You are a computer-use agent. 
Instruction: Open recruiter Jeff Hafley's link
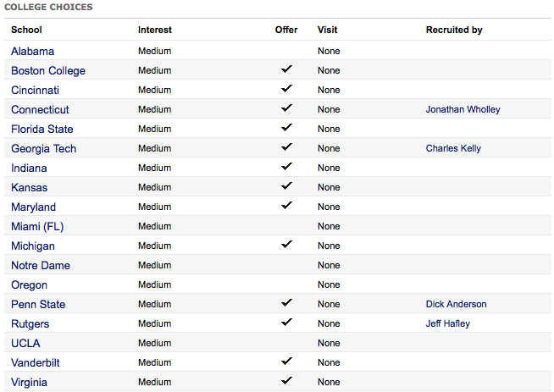click(x=447, y=323)
